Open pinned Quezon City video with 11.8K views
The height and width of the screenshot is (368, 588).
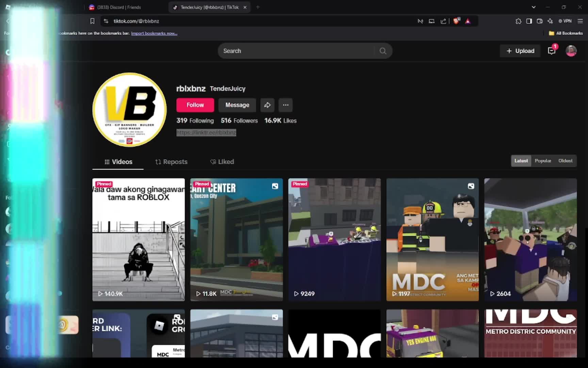click(236, 240)
